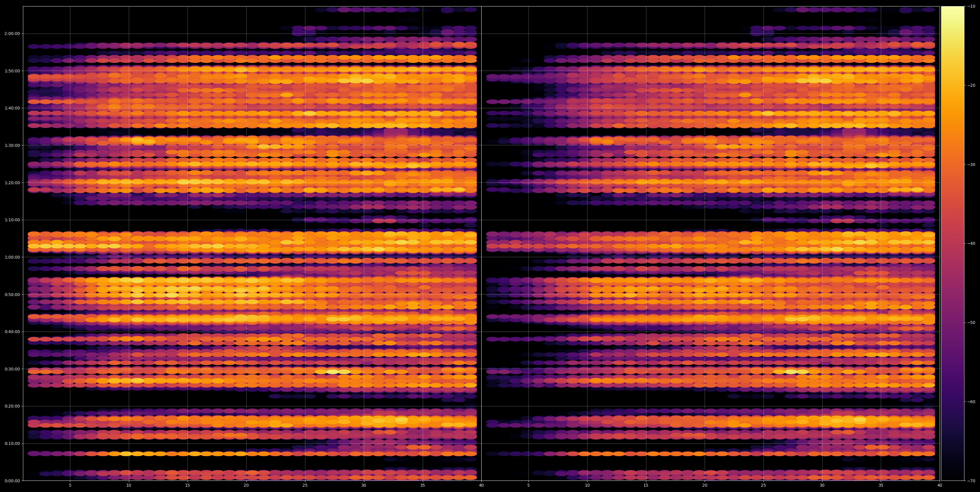This screenshot has height=492, width=980.
Task: Click x-axis label 15 of left heatmap
Action: coord(187,486)
